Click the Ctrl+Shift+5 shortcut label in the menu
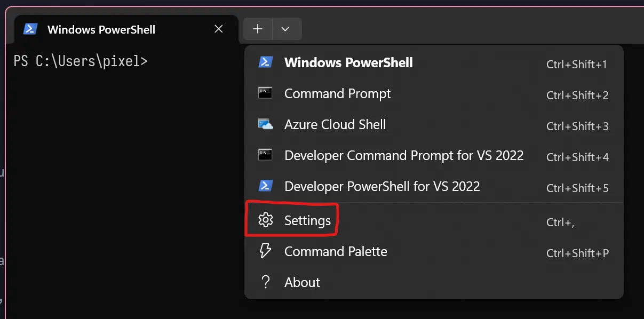Screen dimensions: 644x319 click(577, 188)
